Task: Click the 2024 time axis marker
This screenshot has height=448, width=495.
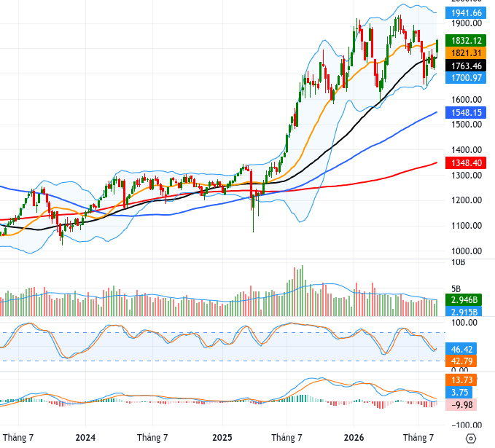Action: tap(85, 438)
